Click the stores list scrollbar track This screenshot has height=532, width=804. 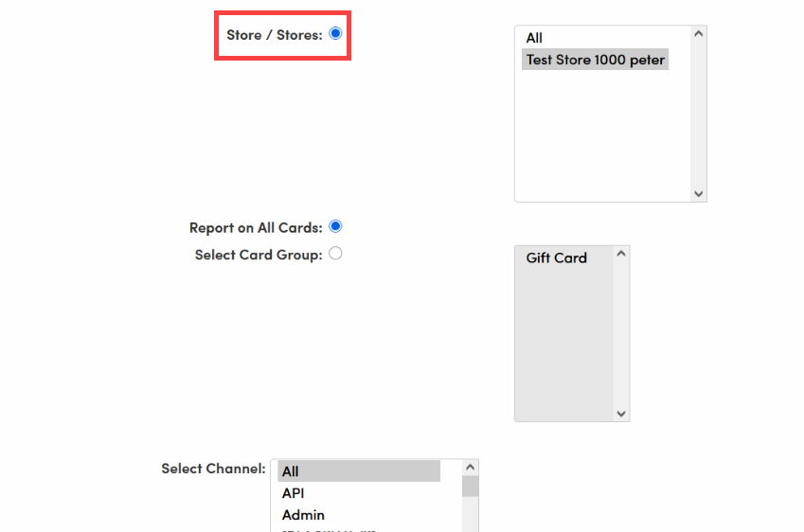[699, 114]
